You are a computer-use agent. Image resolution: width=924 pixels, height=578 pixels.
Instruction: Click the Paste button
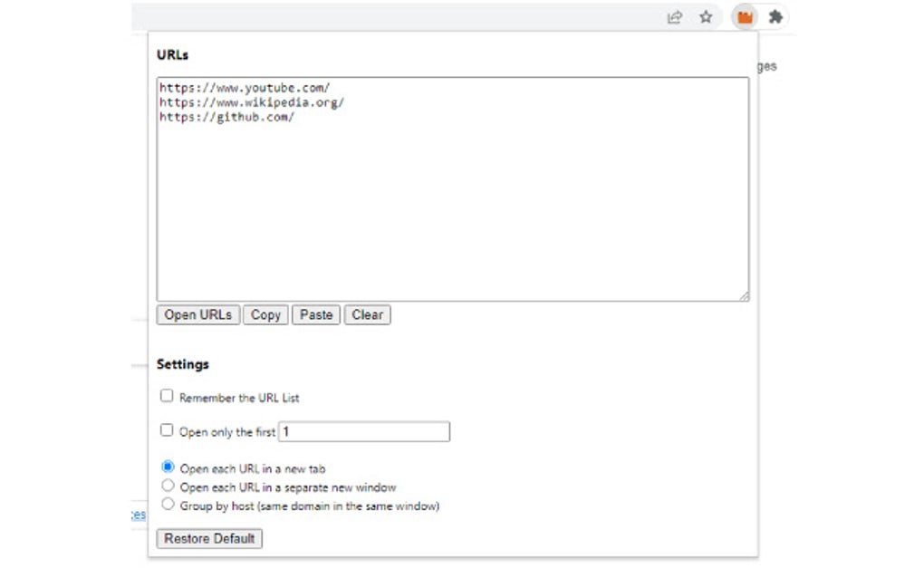pos(315,314)
